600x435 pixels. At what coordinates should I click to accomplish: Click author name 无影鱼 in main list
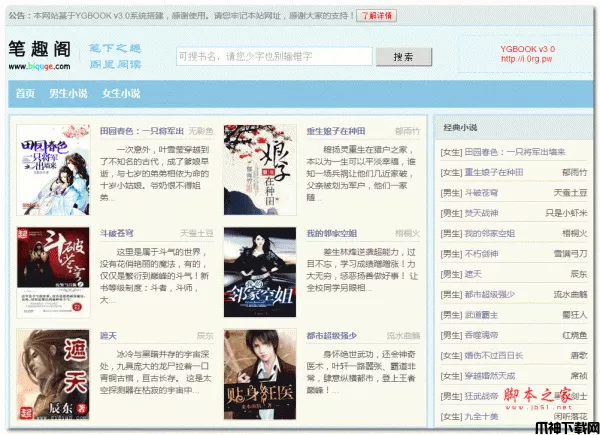click(201, 131)
